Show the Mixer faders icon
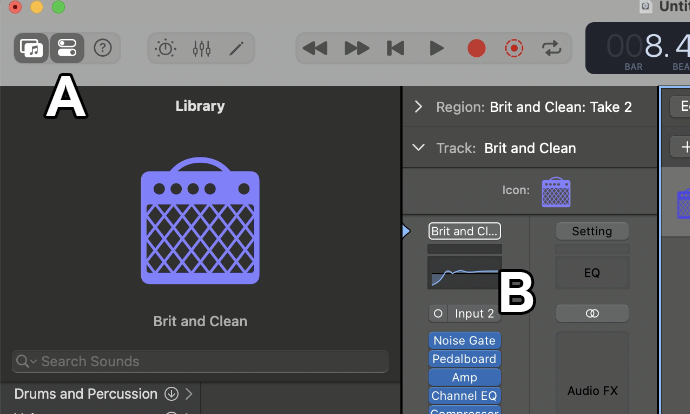This screenshot has width=690, height=414. 201,48
